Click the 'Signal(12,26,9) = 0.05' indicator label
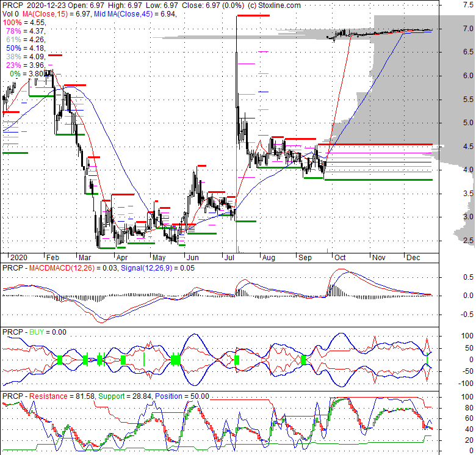This screenshot has width=476, height=455. (157, 268)
